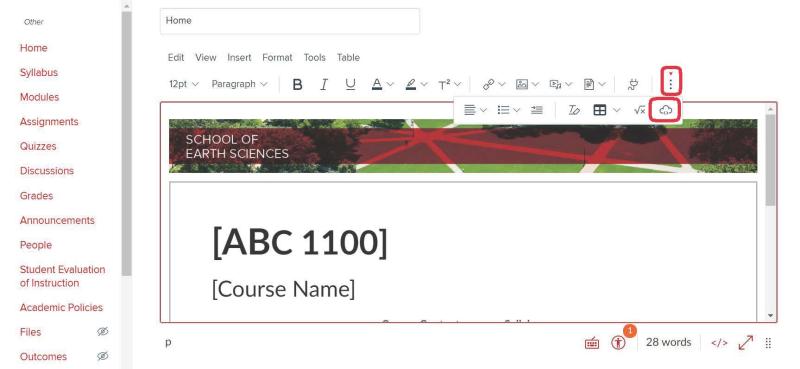The height and width of the screenshot is (369, 800).
Task: Open the Quizzes link
Action: (x=38, y=146)
